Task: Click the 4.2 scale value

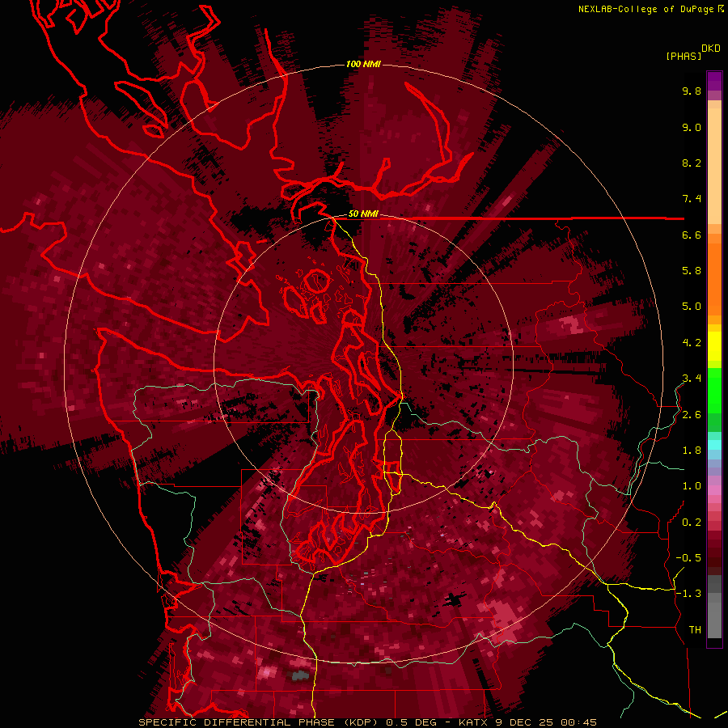Action: click(x=692, y=343)
